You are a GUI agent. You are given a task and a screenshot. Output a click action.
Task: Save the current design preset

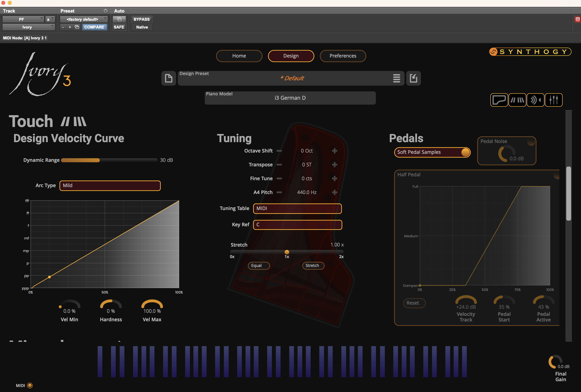[x=414, y=78]
